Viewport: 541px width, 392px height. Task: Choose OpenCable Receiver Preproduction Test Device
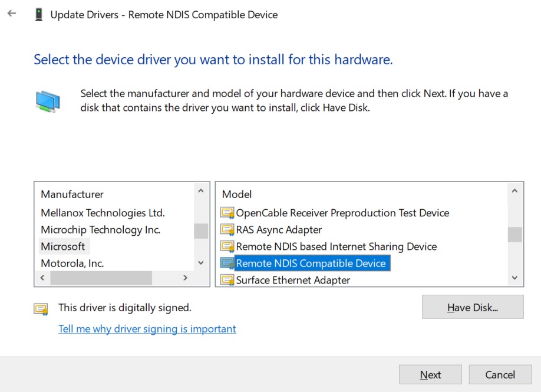coord(342,213)
